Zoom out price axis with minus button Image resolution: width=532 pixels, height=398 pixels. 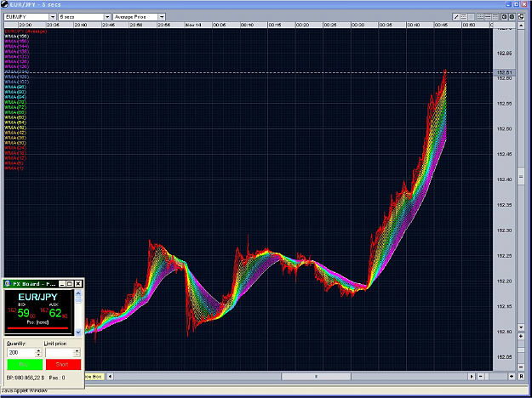click(521, 367)
